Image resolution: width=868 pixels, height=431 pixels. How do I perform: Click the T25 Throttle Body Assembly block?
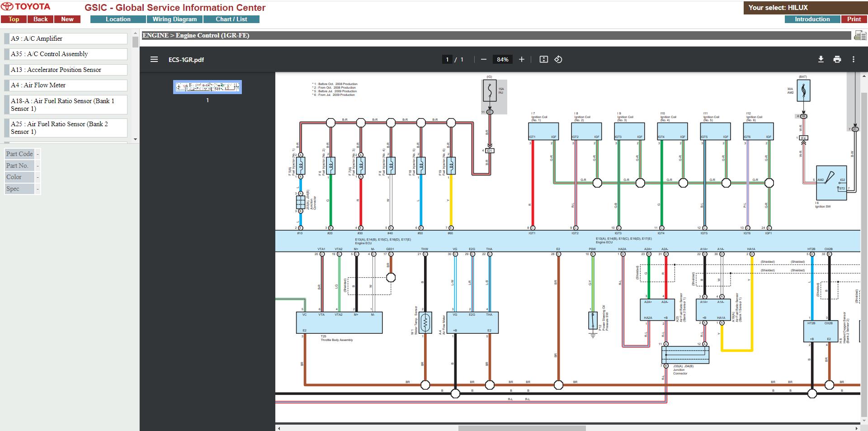(339, 322)
